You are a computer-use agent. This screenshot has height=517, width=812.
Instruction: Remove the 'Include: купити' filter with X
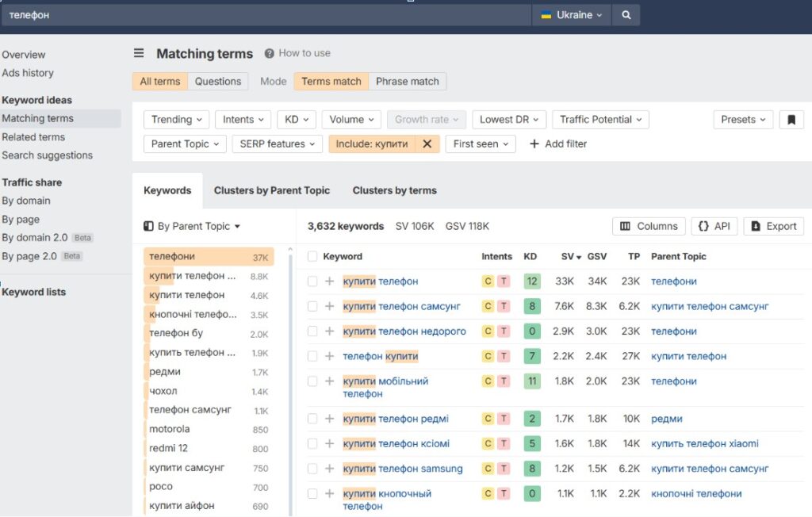click(x=427, y=144)
